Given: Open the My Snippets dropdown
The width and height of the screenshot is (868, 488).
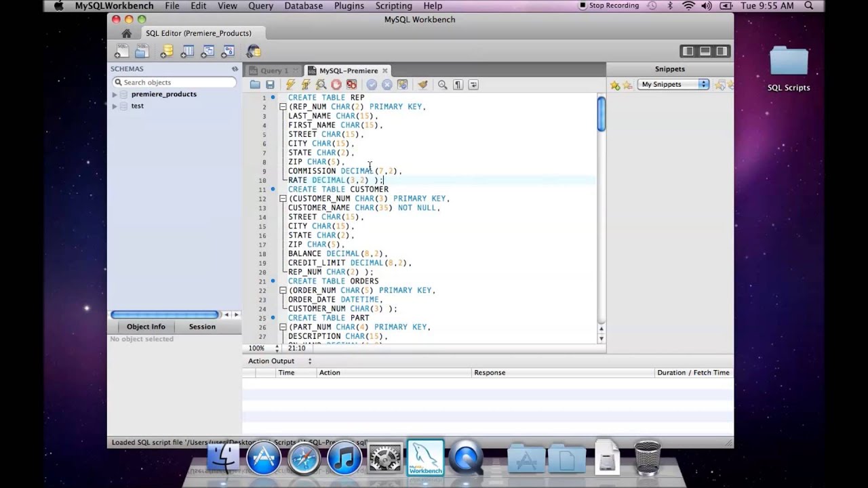Looking at the screenshot, I should tap(673, 84).
